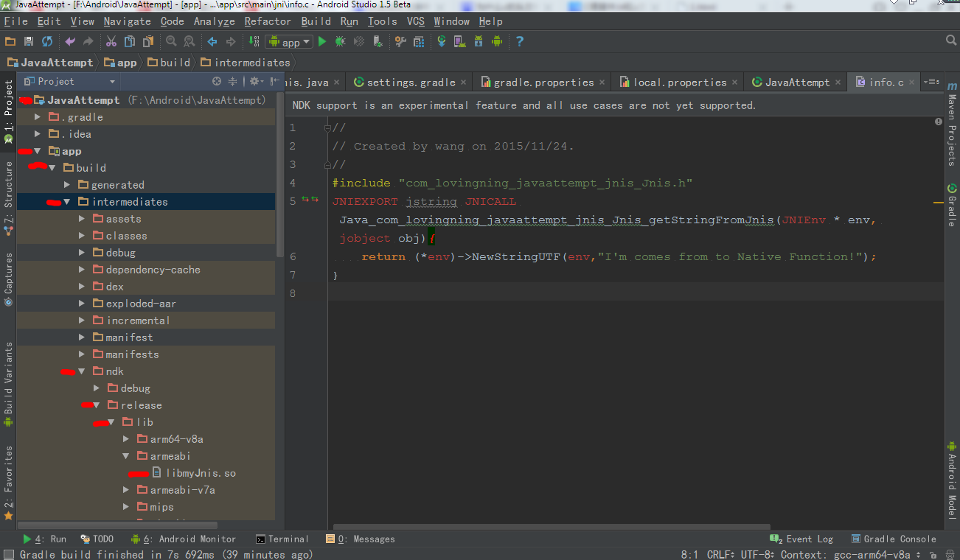Viewport: 960px width, 560px height.
Task: Click Scroll from Source icon in Project panel
Action: pyautogui.click(x=217, y=81)
